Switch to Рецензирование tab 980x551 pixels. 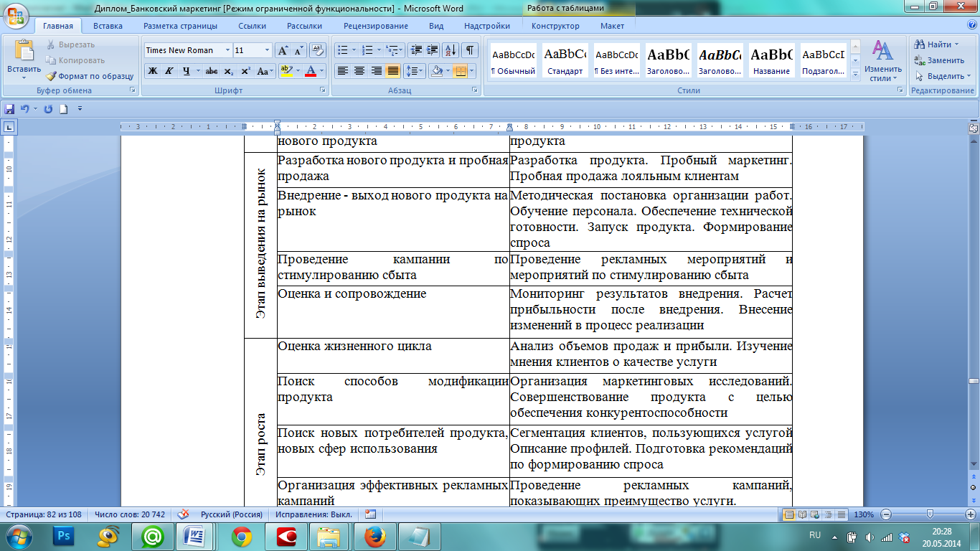[375, 26]
